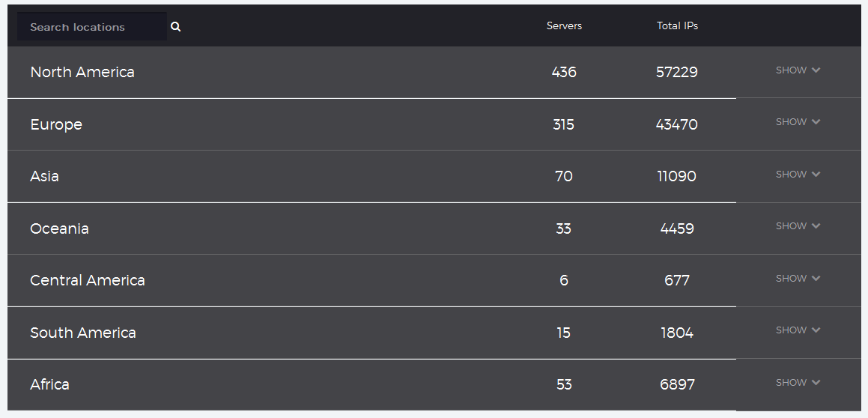The width and height of the screenshot is (868, 418).
Task: Click the Total IPs column header
Action: [677, 25]
